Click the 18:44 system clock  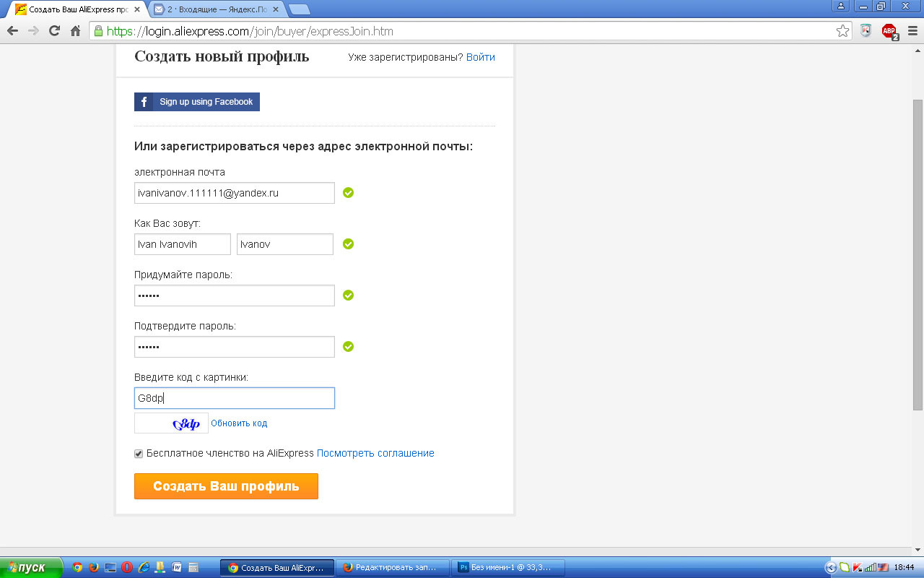click(905, 568)
